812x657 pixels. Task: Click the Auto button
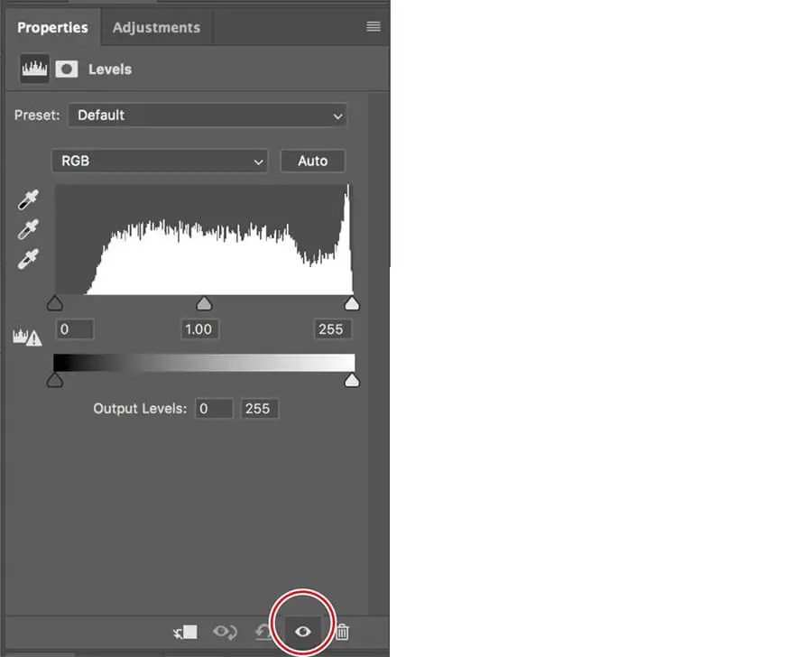312,161
